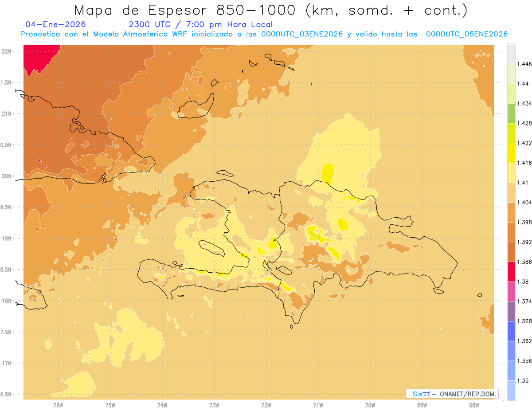Click the colorbar value '1.398'
The image size is (532, 411).
click(x=524, y=222)
